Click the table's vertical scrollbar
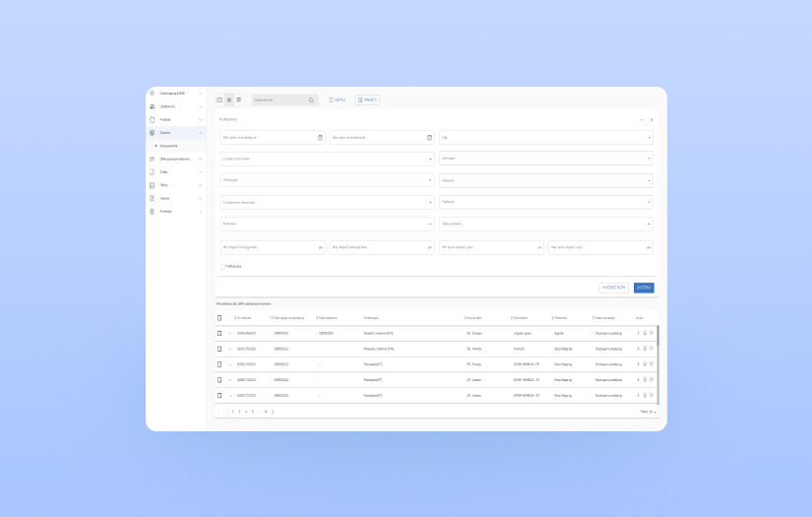Screen dimensions: 812x517 [657, 364]
